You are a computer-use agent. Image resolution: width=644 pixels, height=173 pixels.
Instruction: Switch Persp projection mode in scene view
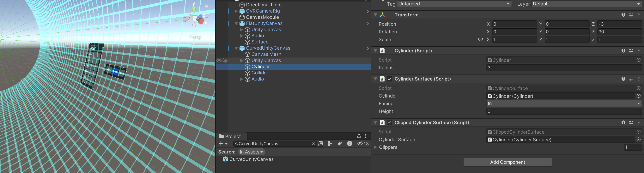(x=195, y=37)
